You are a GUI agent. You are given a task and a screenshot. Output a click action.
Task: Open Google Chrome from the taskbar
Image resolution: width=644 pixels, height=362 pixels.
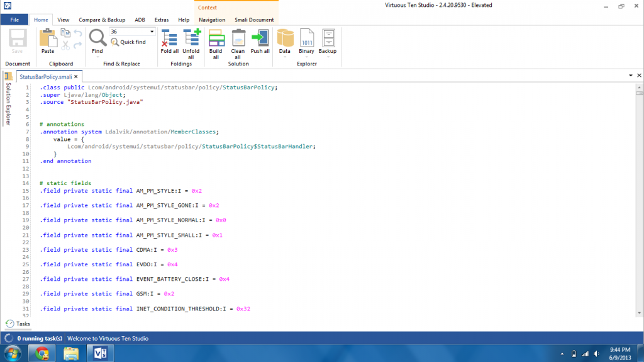tap(42, 353)
